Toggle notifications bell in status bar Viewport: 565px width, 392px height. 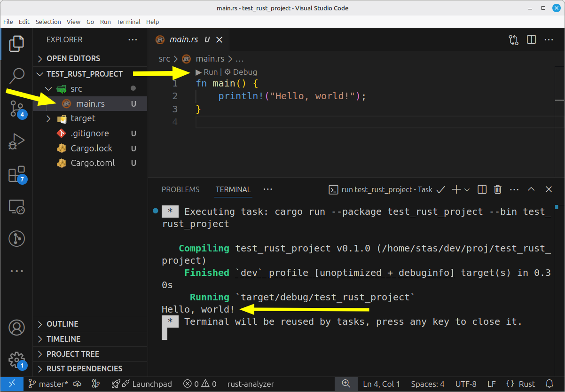[549, 384]
